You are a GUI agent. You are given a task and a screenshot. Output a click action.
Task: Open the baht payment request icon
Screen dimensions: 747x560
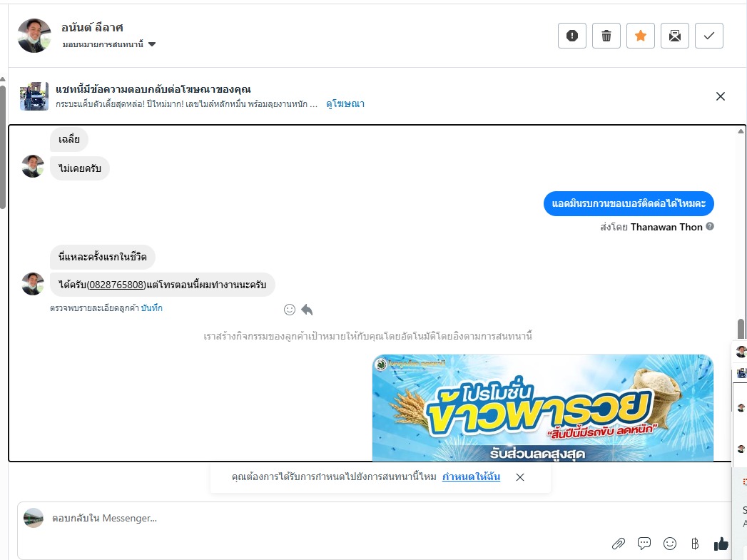(695, 544)
